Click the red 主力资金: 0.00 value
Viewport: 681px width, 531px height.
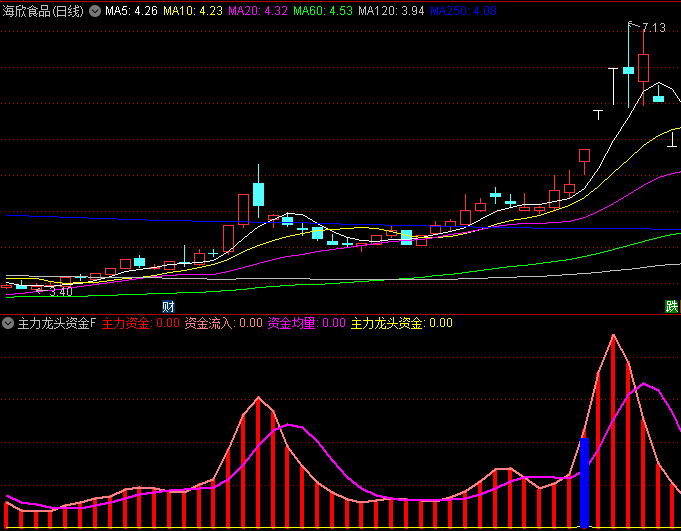(x=140, y=323)
